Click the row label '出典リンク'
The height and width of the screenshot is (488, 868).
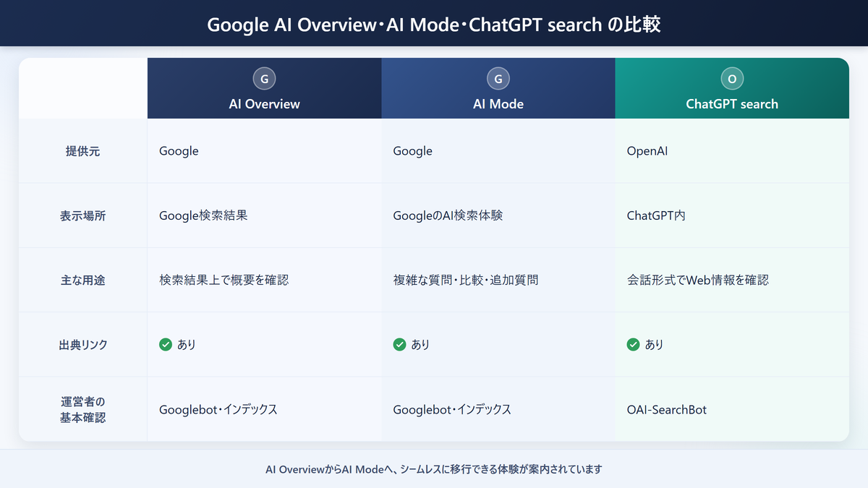click(x=83, y=345)
